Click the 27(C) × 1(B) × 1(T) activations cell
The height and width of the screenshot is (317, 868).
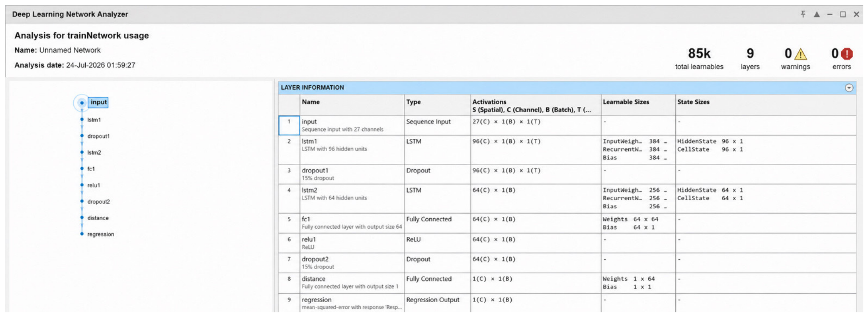click(536, 125)
